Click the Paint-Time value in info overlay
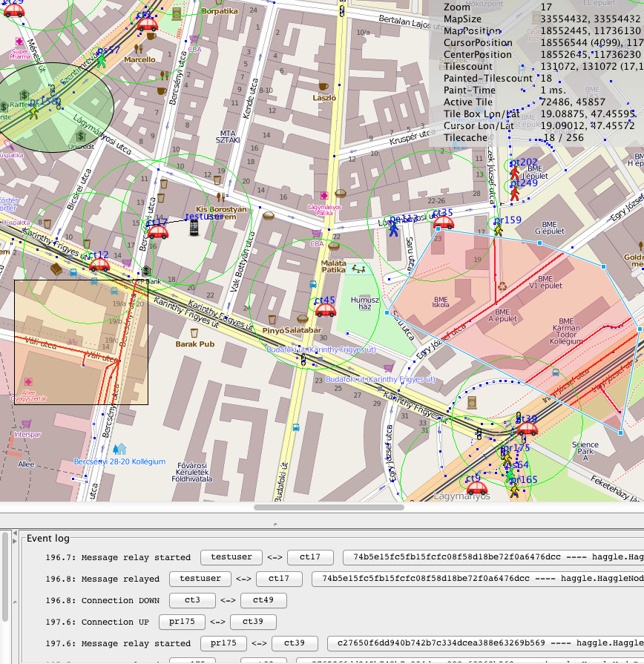This screenshot has width=644, height=664. 553,91
